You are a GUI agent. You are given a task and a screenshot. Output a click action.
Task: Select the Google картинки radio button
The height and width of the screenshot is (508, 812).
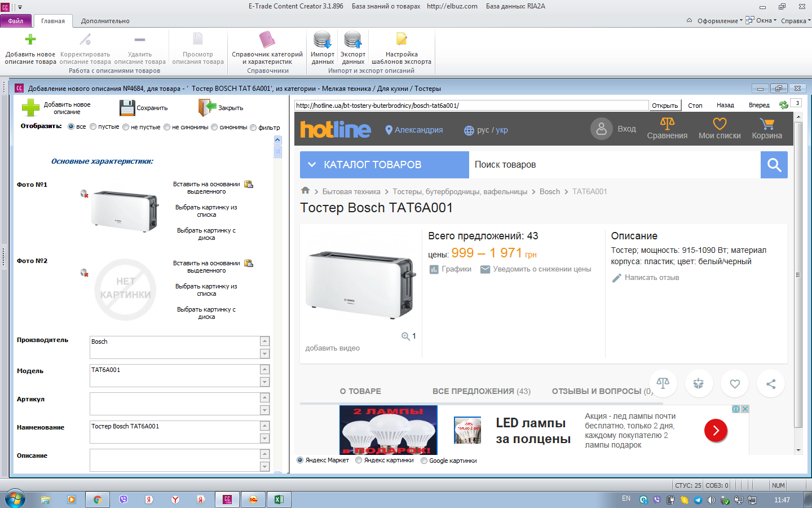[x=424, y=461]
